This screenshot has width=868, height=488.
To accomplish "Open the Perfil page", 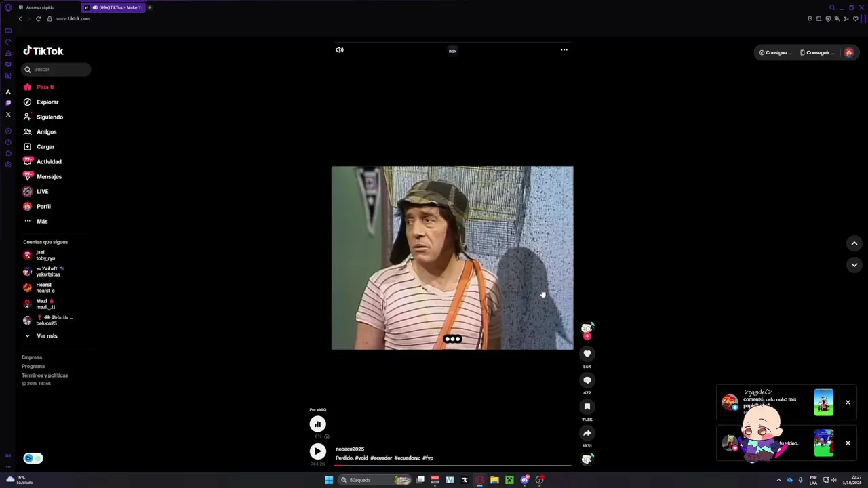I will tap(37, 206).
